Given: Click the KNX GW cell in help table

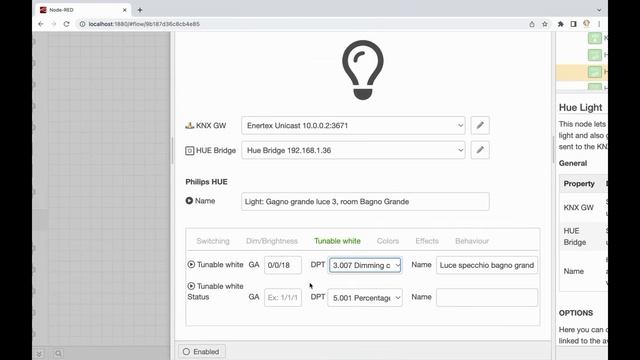Looking at the screenshot, I should click(x=578, y=207).
